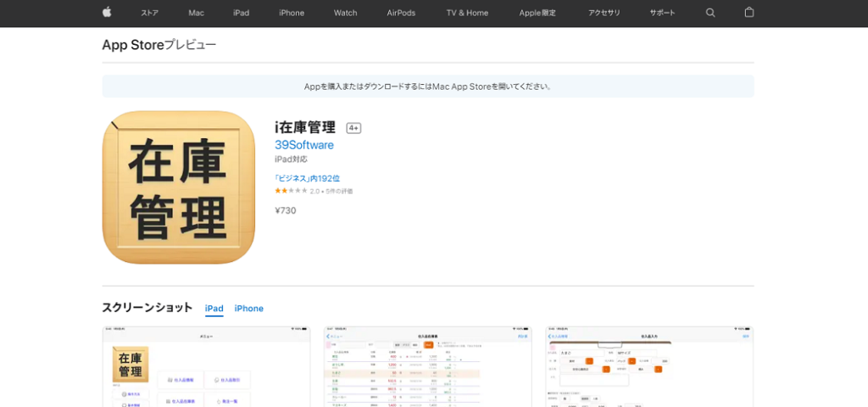Open the Watch menu item
The width and height of the screenshot is (868, 407).
[x=346, y=13]
